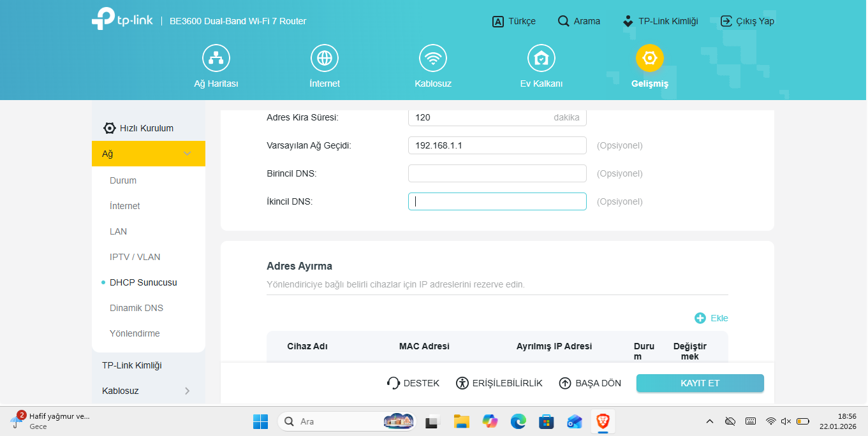Open the Ev Kalkanı shield icon
Viewport: 868px width, 436px height.
(541, 59)
